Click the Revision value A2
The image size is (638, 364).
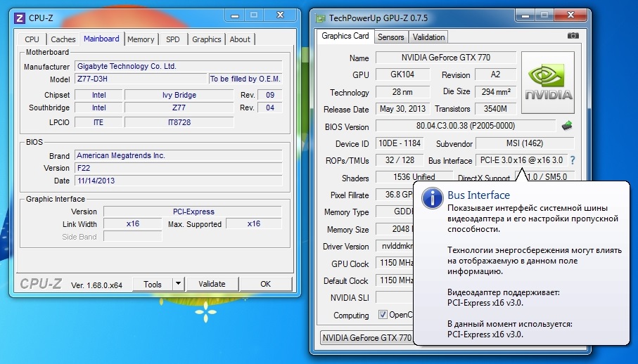click(x=495, y=74)
